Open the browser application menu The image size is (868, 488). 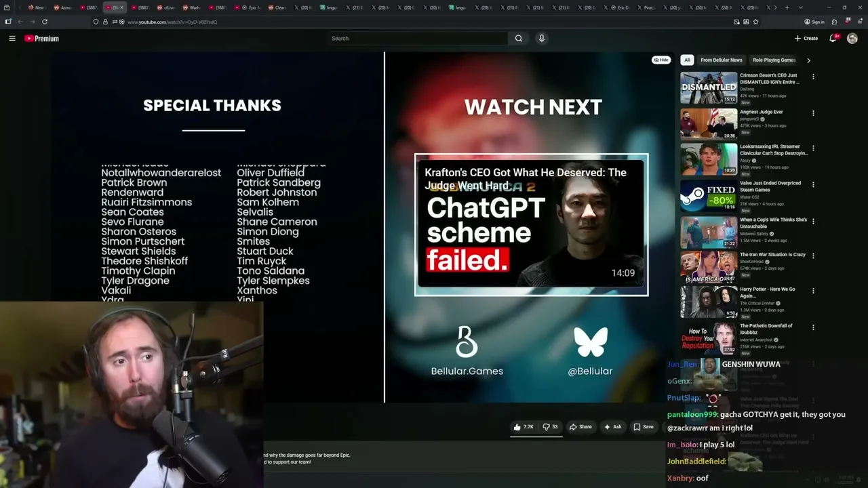859,22
